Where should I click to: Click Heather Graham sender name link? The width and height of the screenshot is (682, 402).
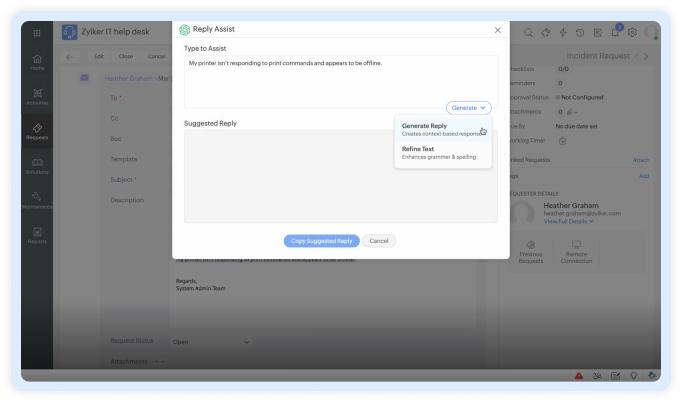[129, 79]
